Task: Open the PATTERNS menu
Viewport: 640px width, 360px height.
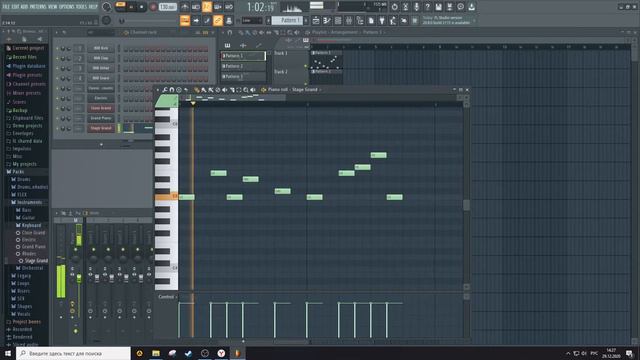Action: [x=38, y=7]
